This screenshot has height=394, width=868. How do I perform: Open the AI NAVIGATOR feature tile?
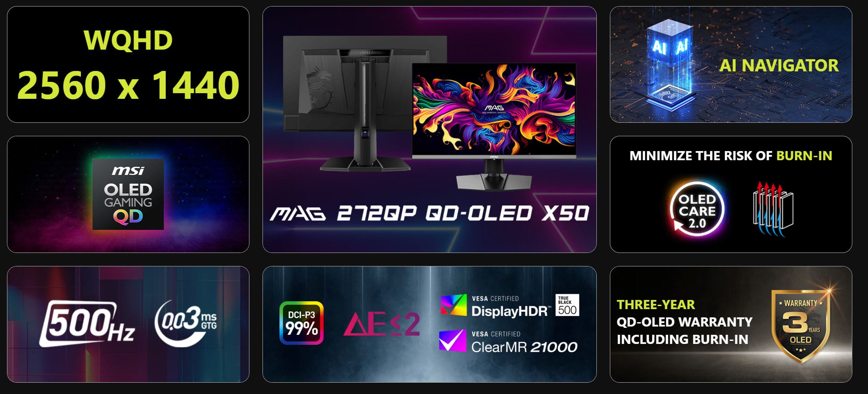(731, 64)
